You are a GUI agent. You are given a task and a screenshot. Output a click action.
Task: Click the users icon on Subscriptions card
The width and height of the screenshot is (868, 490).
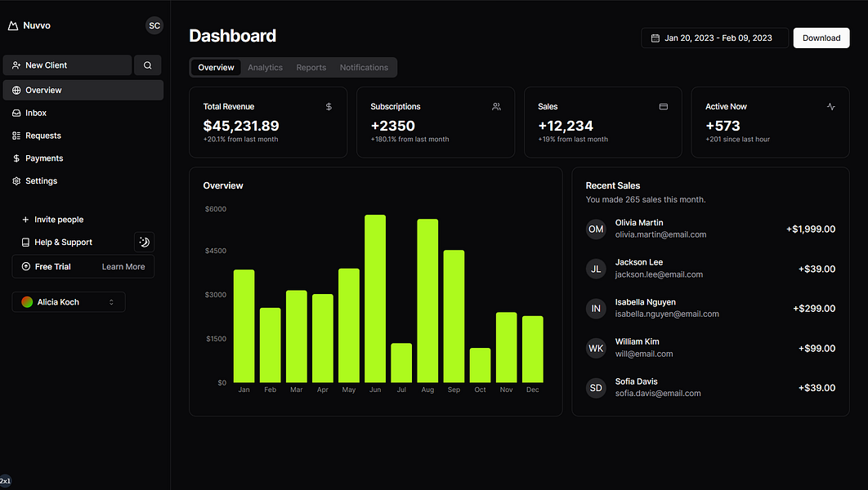click(x=497, y=106)
